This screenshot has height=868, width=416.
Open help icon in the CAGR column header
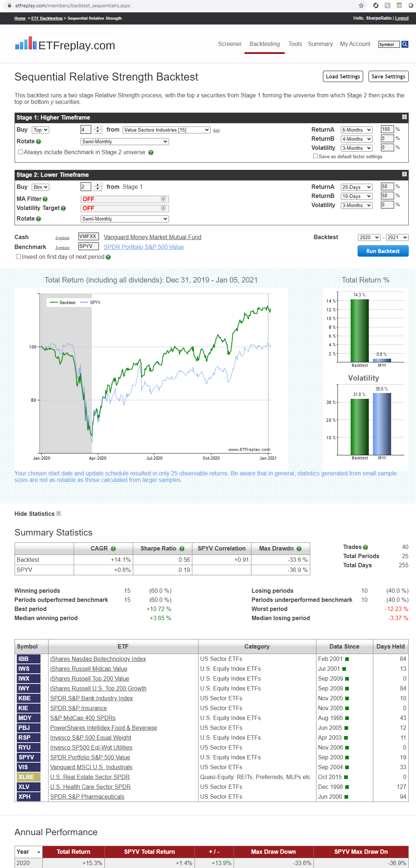pyautogui.click(x=113, y=549)
